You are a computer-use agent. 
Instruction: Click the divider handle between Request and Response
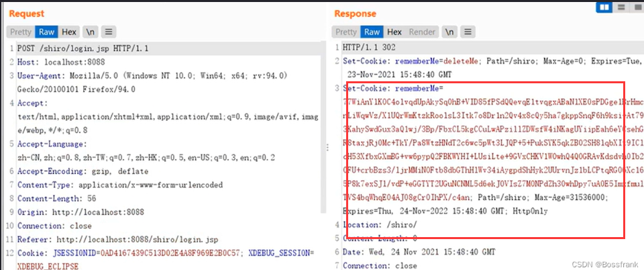click(x=327, y=146)
